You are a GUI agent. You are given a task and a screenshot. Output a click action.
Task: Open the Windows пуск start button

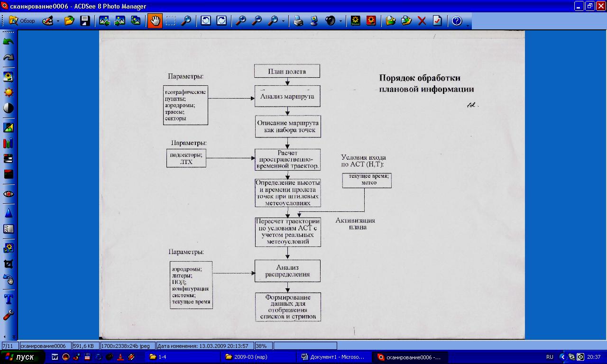click(22, 357)
